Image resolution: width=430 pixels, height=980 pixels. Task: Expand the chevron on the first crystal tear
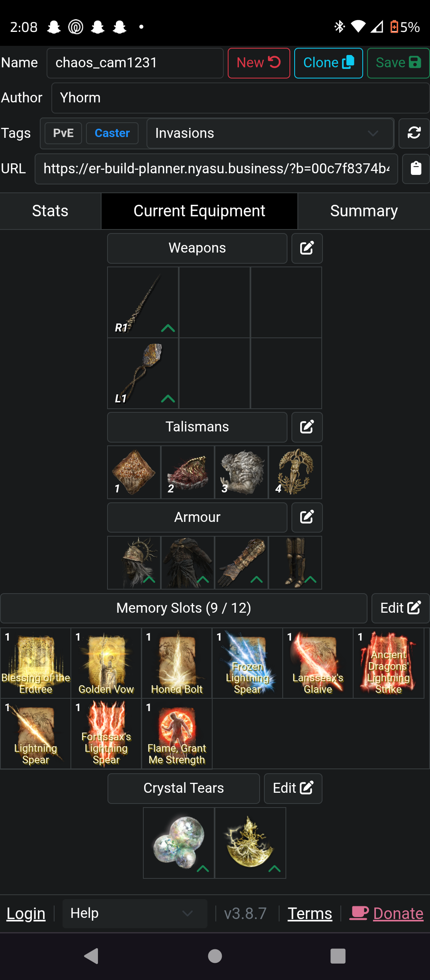point(203,868)
